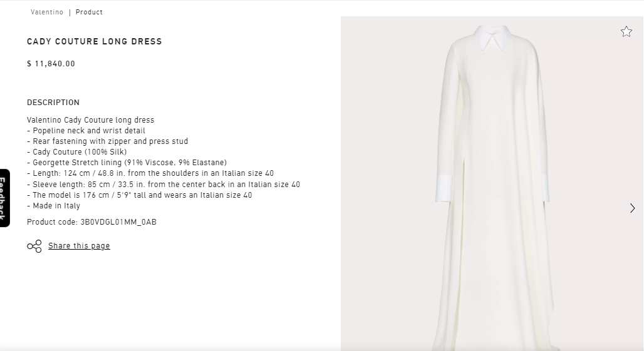644x351 pixels.
Task: Add dress to wishlist with star icon
Action: [x=626, y=31]
